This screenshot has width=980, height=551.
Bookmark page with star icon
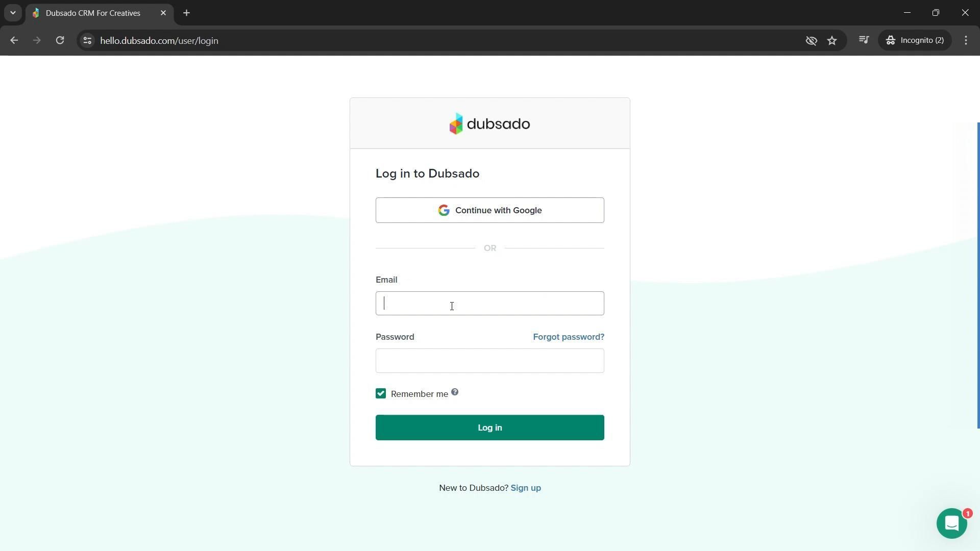coord(832,40)
